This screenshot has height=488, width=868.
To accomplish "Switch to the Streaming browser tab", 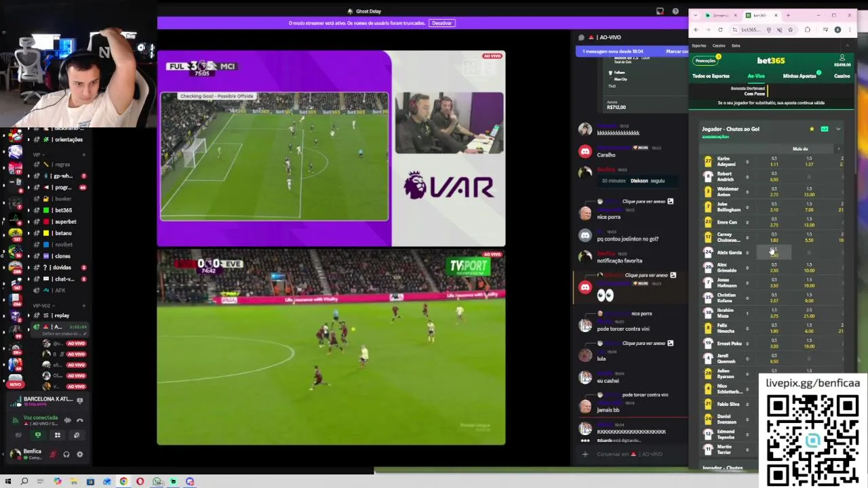I will tap(722, 15).
